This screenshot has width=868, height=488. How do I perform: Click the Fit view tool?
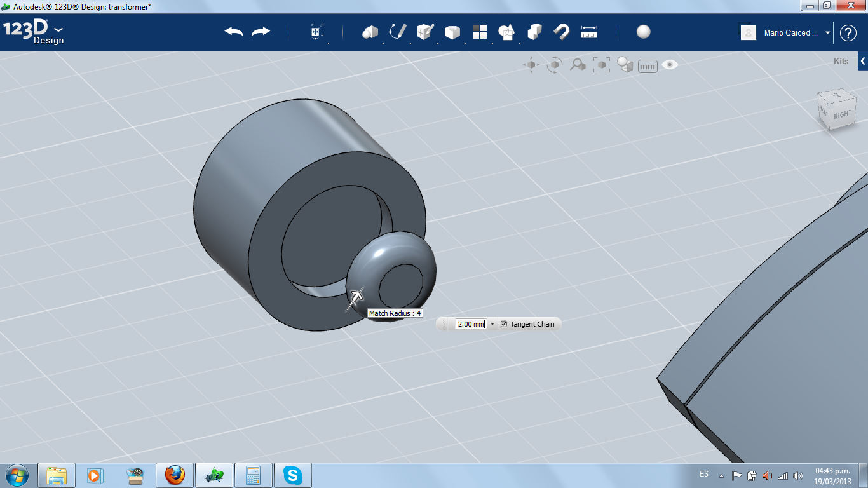[x=602, y=65]
